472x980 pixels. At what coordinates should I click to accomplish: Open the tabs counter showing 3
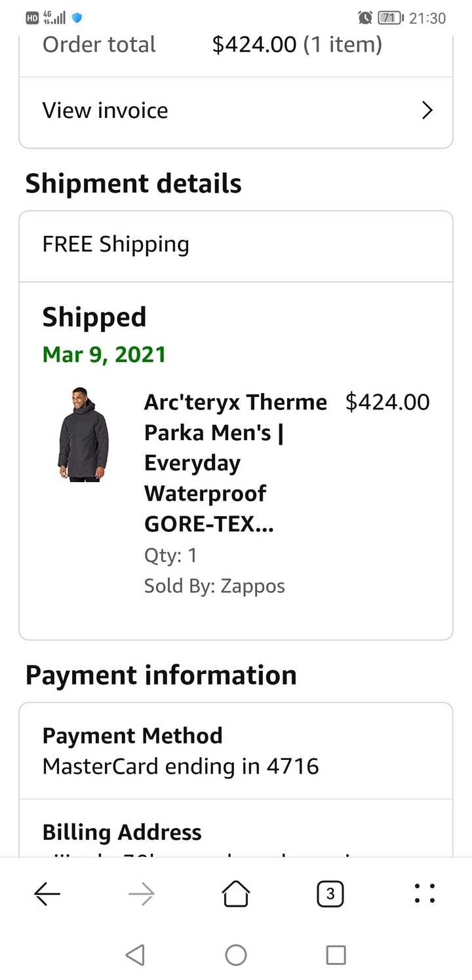pos(330,894)
